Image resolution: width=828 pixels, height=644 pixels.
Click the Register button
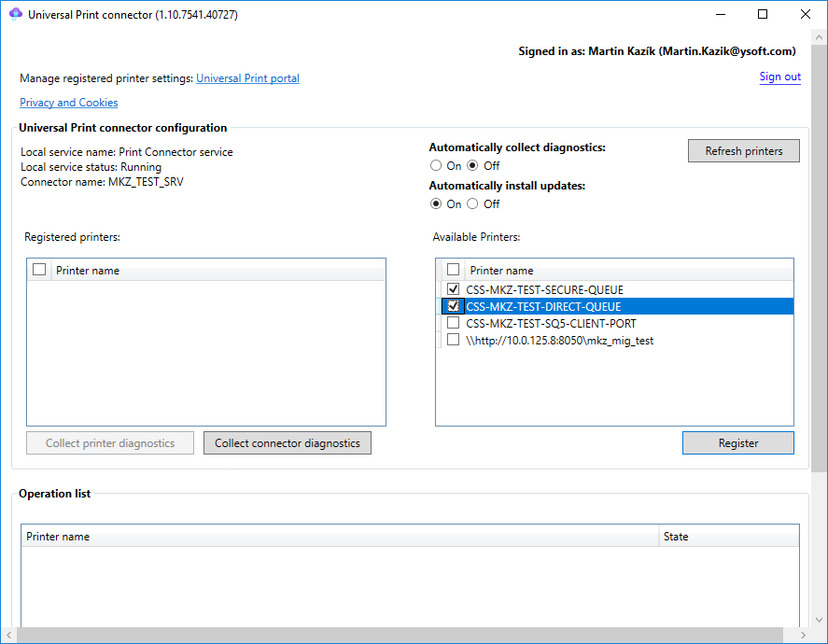click(x=737, y=443)
